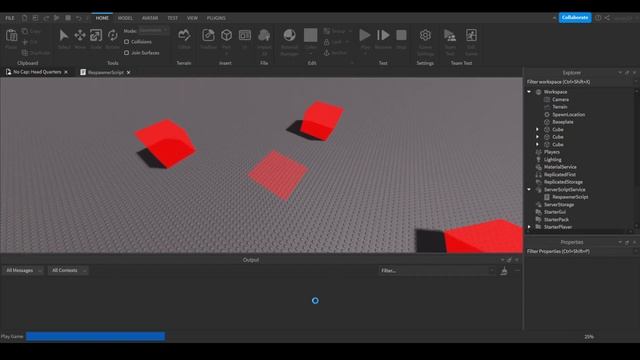The width and height of the screenshot is (640, 360).
Task: Expand the first Cube in Explorer
Action: (537, 129)
